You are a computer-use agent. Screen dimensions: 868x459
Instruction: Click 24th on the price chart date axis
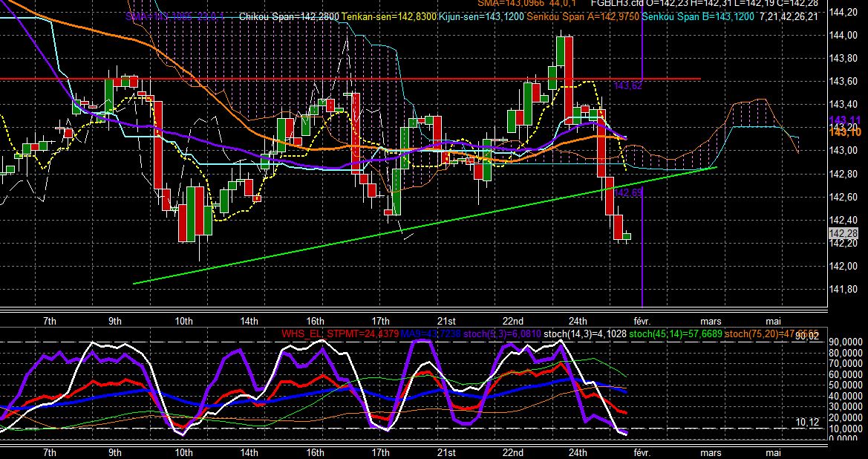click(x=578, y=321)
